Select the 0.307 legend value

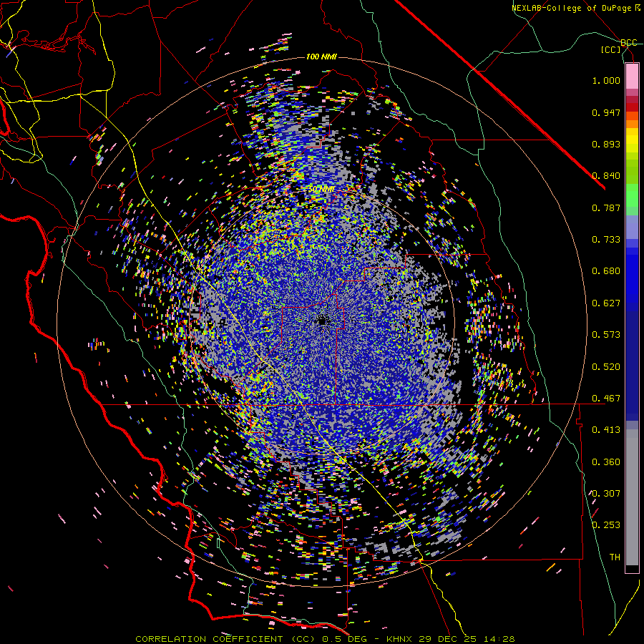pos(606,494)
